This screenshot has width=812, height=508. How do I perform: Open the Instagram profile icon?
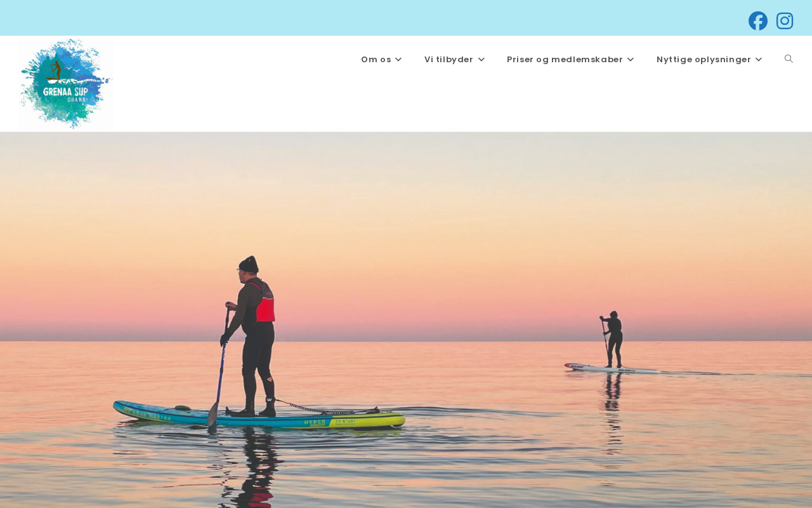coord(785,21)
